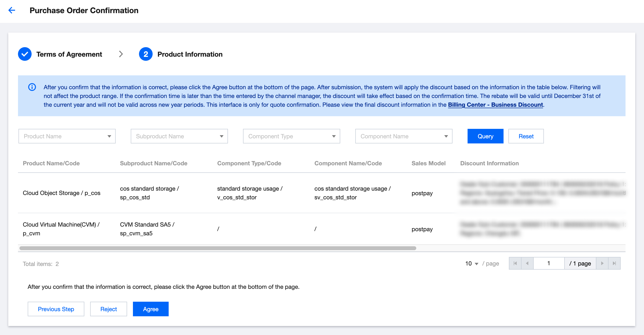644x335 pixels.
Task: Go to previous page arrow icon
Action: point(527,263)
